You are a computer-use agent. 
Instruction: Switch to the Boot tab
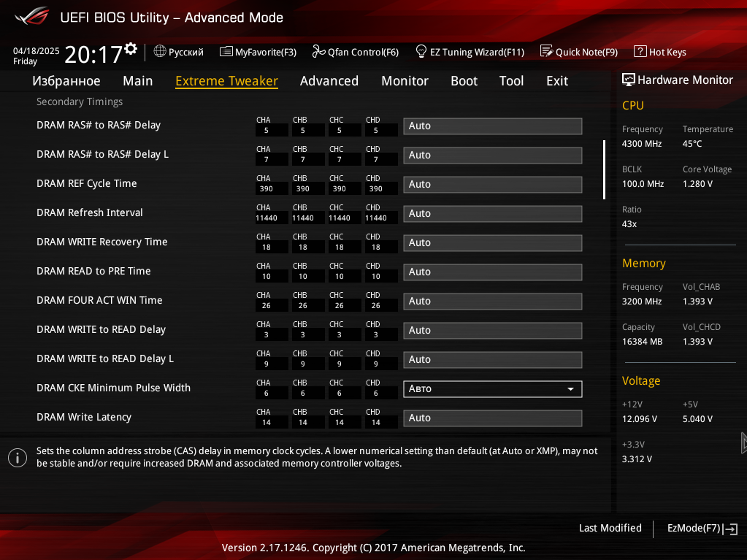pyautogui.click(x=464, y=81)
